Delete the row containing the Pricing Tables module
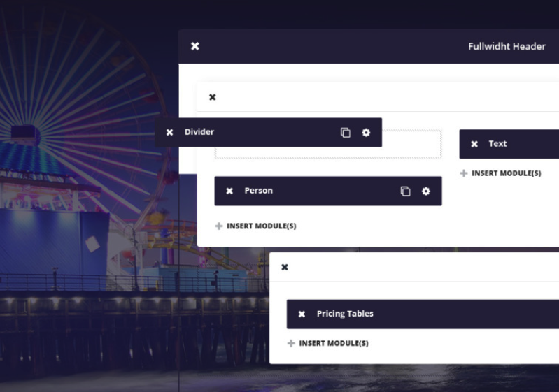The width and height of the screenshot is (559, 392). (285, 267)
